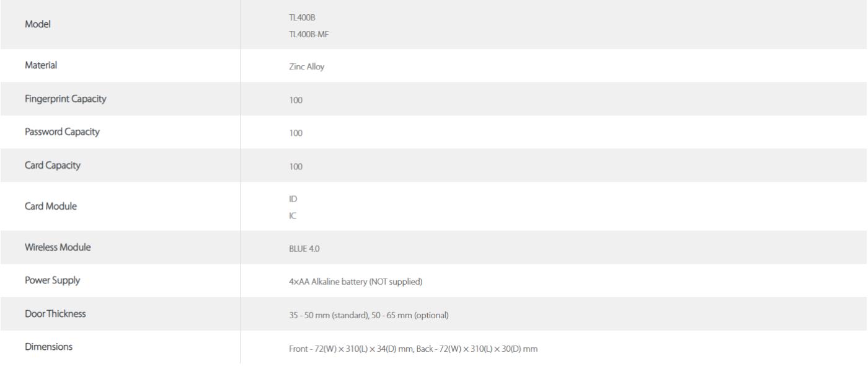
Task: Select the IC card module value
Action: click(x=284, y=215)
